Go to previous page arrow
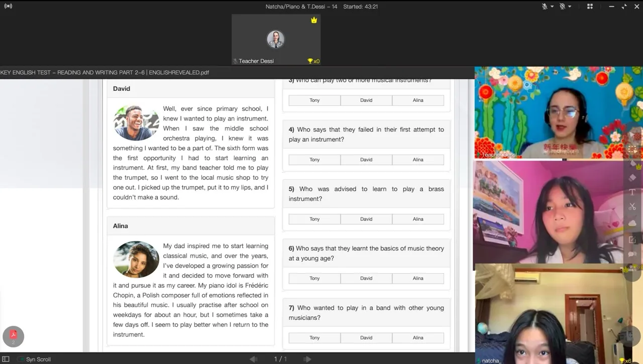The height and width of the screenshot is (364, 643). 253,359
